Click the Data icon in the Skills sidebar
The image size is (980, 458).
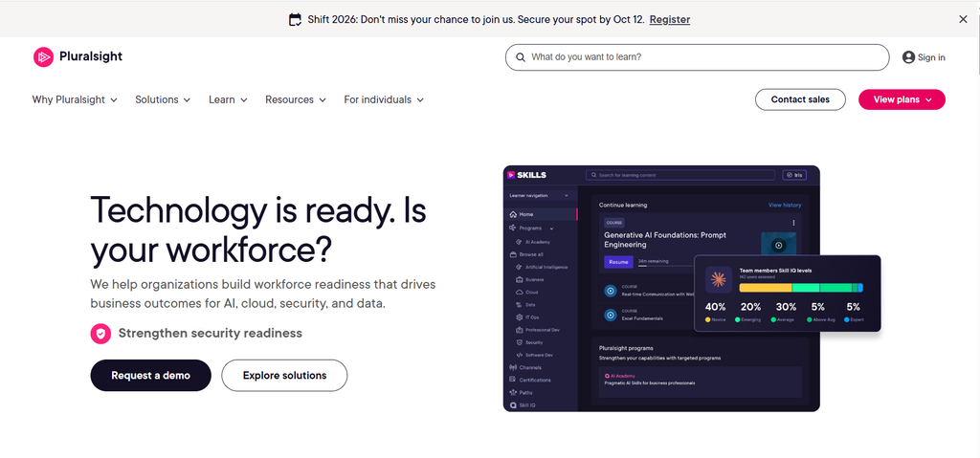pyautogui.click(x=519, y=305)
